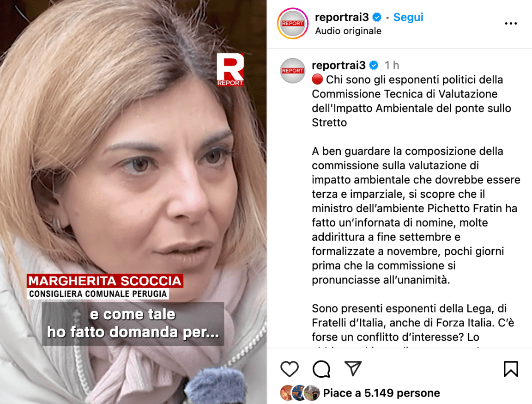View who liked: Piace a 5.149 persone
Viewport: 532px width, 404px height.
(381, 393)
